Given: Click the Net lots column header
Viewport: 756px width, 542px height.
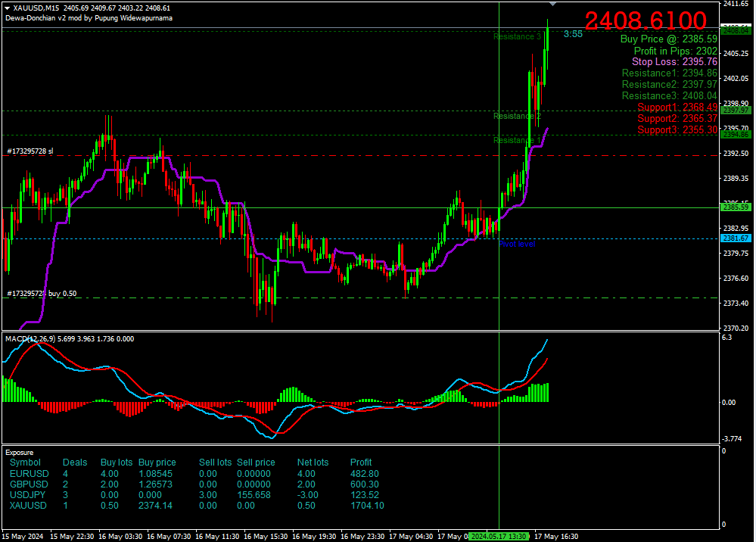Looking at the screenshot, I should (x=313, y=463).
